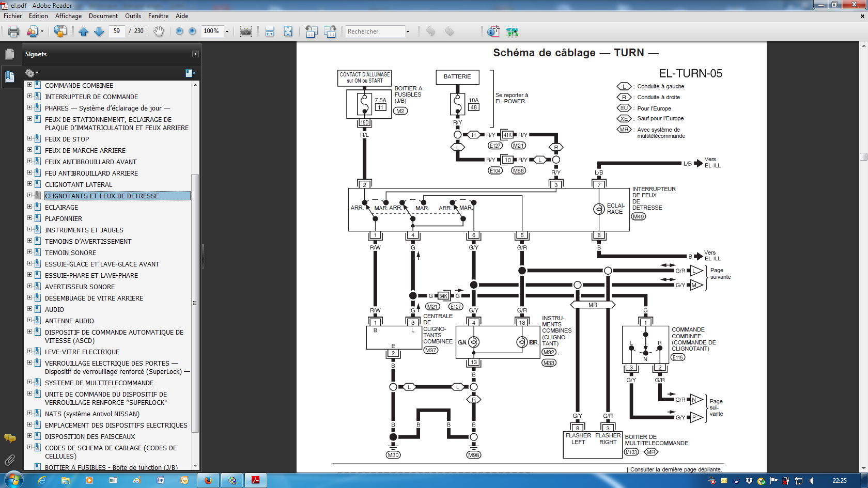Open the Outils menu
Viewport: 868px width, 488px height.
pos(133,16)
